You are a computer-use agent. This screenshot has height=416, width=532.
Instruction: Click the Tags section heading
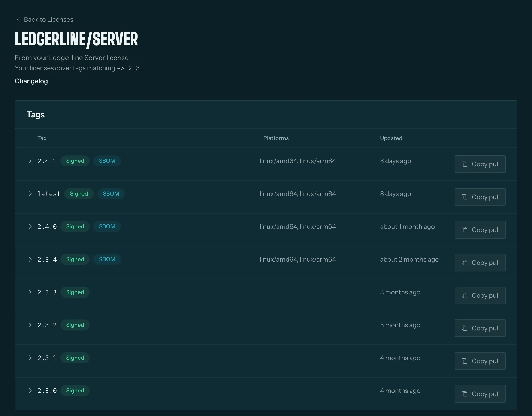pos(36,115)
